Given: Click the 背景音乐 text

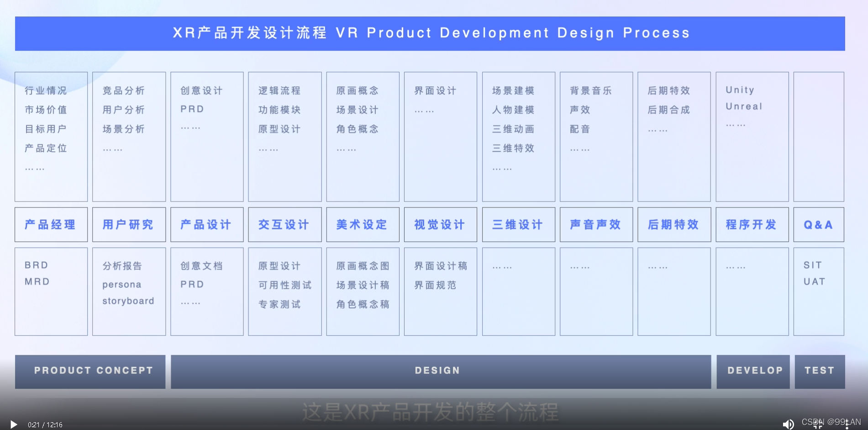Looking at the screenshot, I should 591,90.
